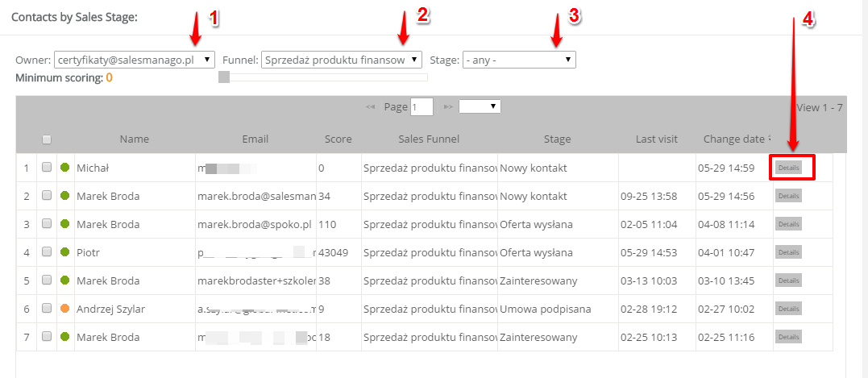Check the box for row 5, Marek Broda
868x378 pixels.
click(x=47, y=280)
